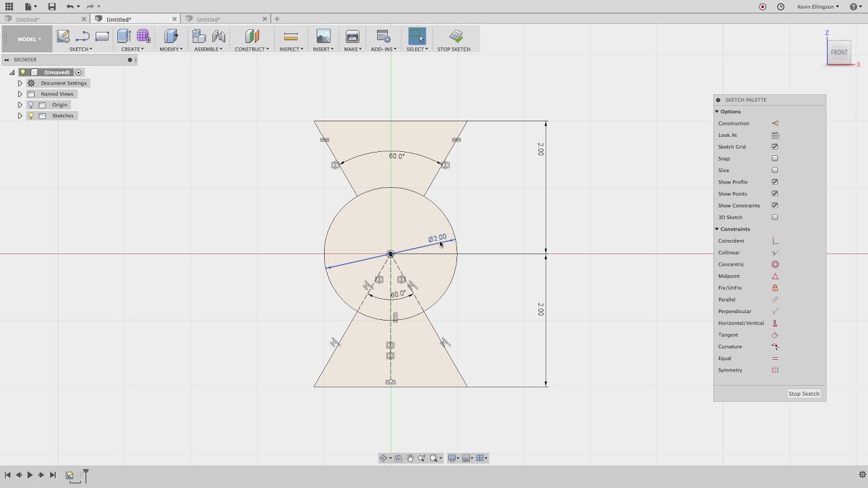This screenshot has width=868, height=488.
Task: Click the Create Sketch icon in toolbar
Action: coord(63,37)
